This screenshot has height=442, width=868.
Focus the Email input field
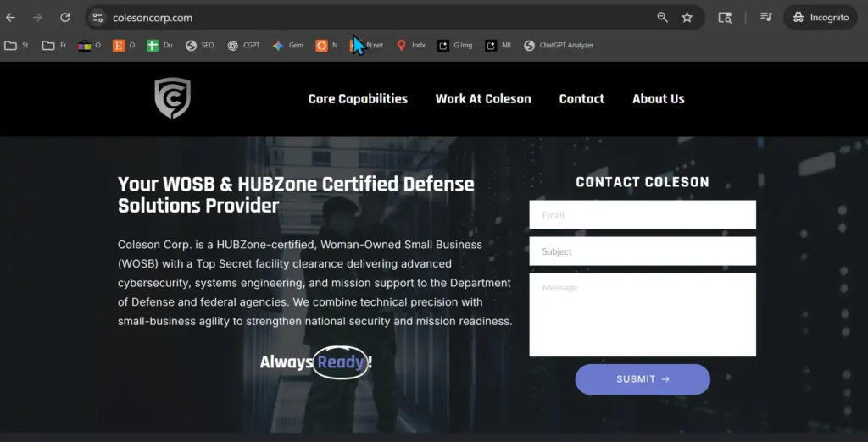point(643,214)
